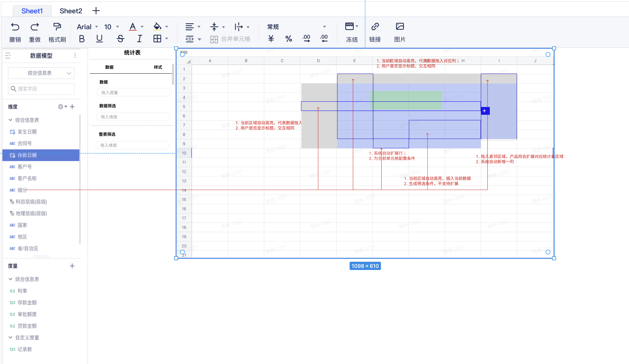Toggle underline formatting
629x364 pixels.
(x=99, y=39)
